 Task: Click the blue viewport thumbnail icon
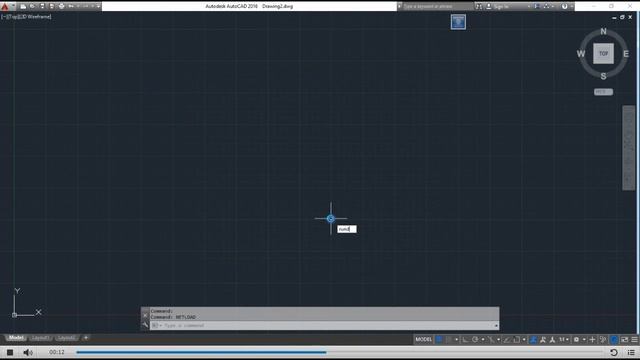[458, 22]
